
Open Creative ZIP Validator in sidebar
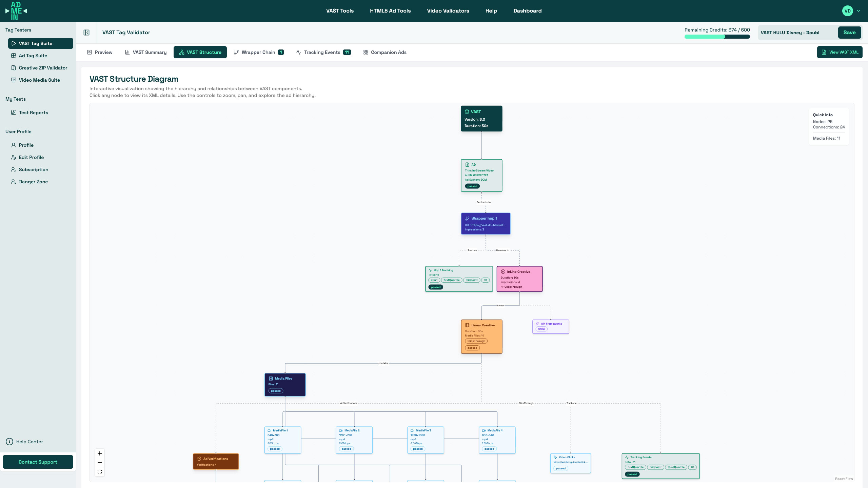[x=43, y=68]
